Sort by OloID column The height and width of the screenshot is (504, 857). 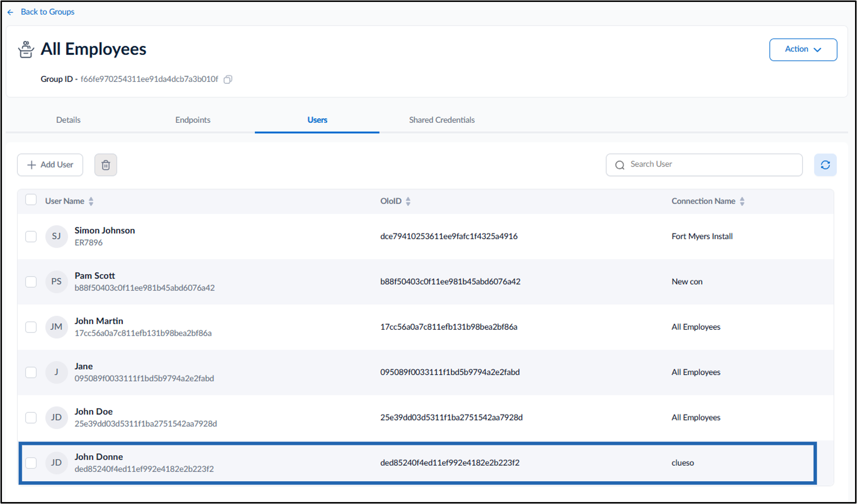408,201
